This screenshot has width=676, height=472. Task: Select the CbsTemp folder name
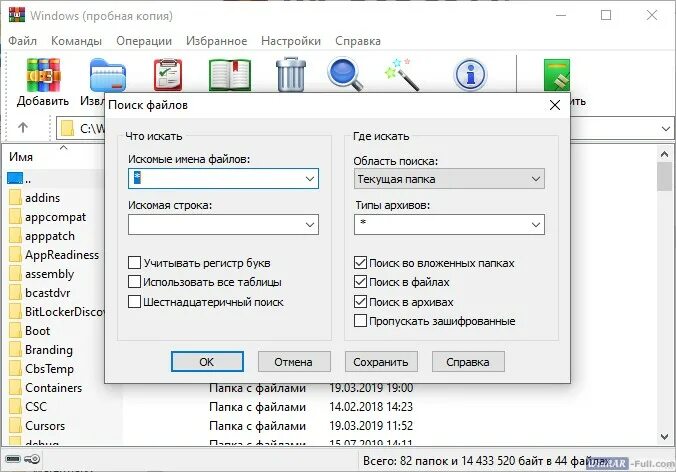[x=49, y=369]
